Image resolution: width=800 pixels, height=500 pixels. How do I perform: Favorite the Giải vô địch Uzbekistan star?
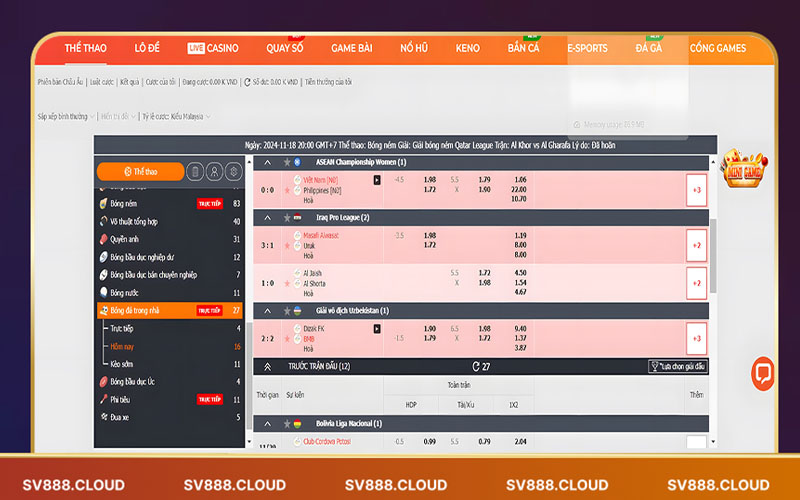[287, 311]
